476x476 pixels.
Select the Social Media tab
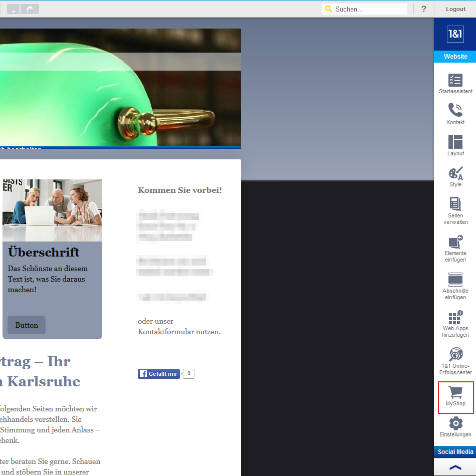(x=455, y=452)
